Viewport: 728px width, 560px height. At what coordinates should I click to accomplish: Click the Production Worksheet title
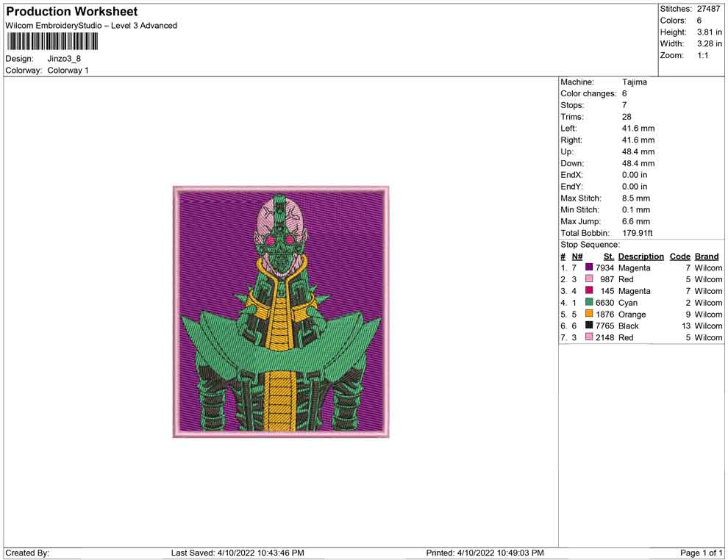(x=72, y=12)
